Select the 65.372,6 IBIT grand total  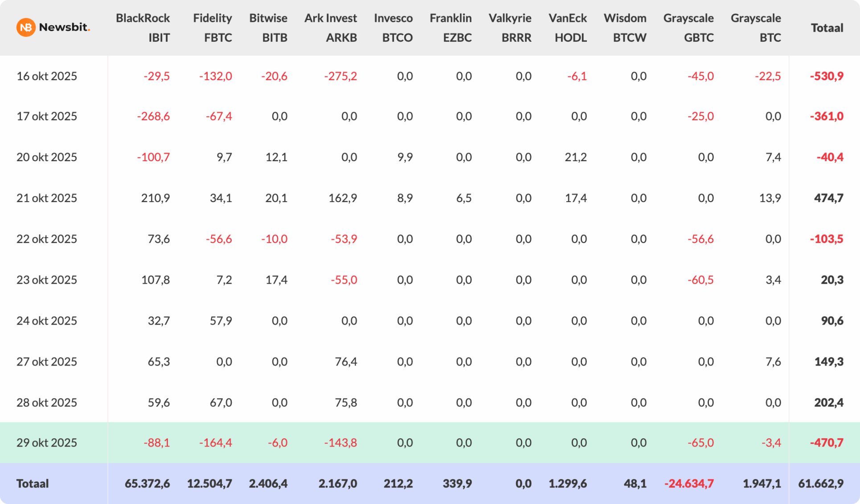pos(147,484)
